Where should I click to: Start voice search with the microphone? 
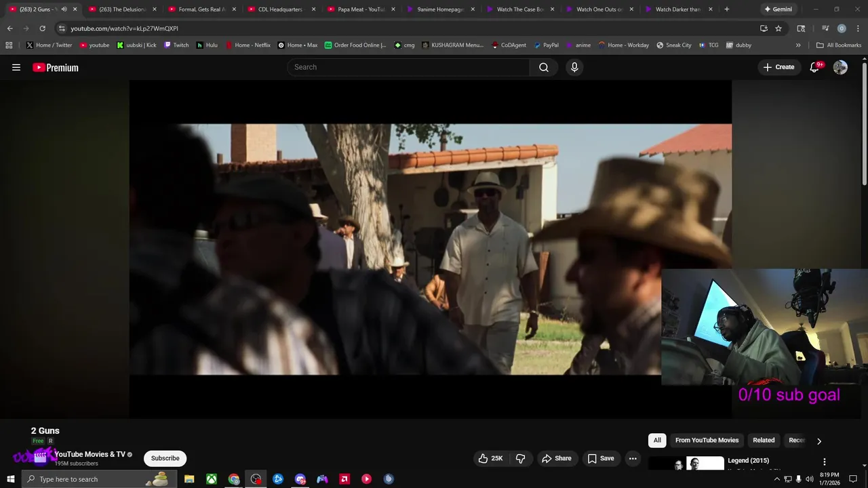574,67
